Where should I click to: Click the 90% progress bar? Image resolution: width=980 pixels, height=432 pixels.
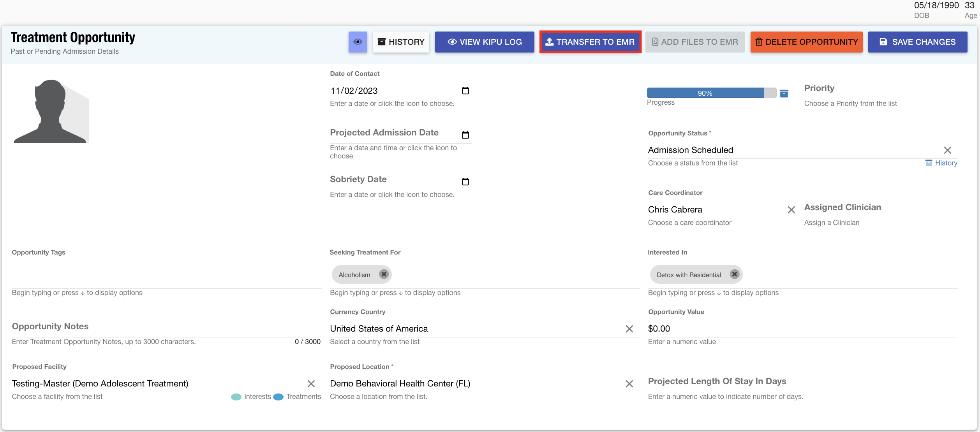pos(705,93)
